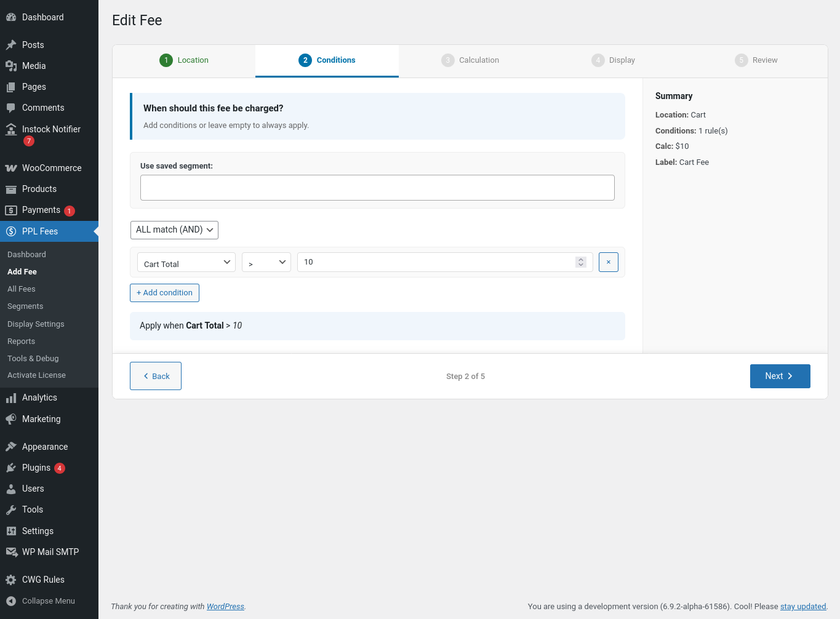Open the Segments submenu item
The image size is (840, 619).
pos(25,306)
